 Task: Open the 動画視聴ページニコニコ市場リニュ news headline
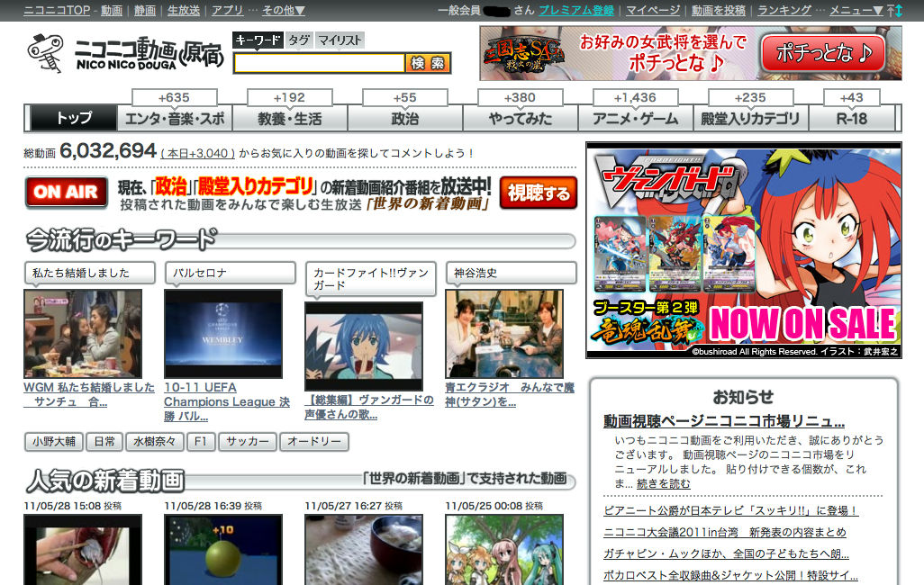724,421
